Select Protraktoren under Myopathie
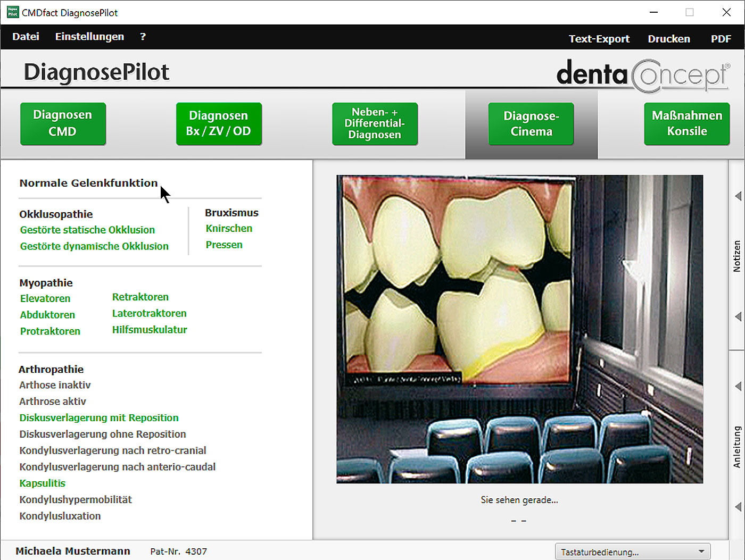Screen dimensions: 745x560 (x=50, y=331)
